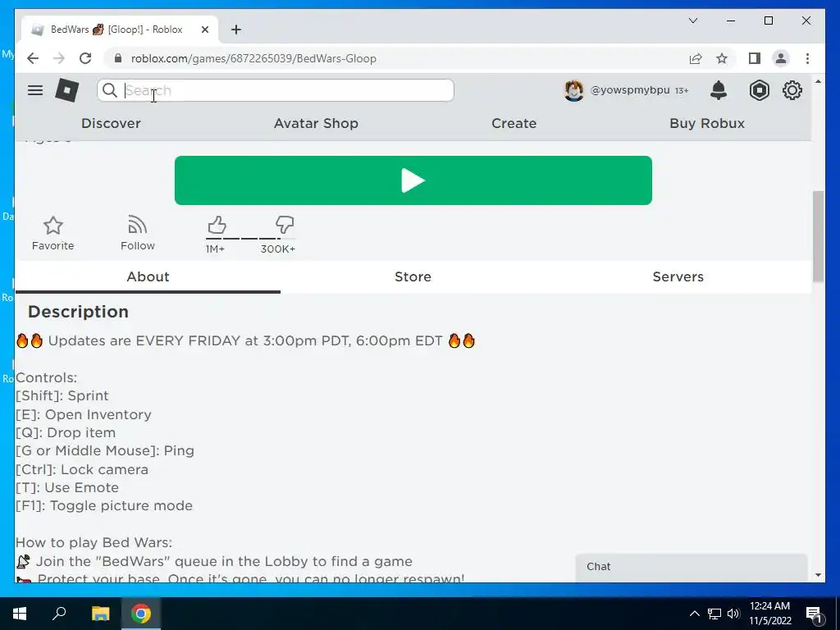Viewport: 840px width, 630px height.
Task: Start the game with green Play button
Action: pos(413,180)
